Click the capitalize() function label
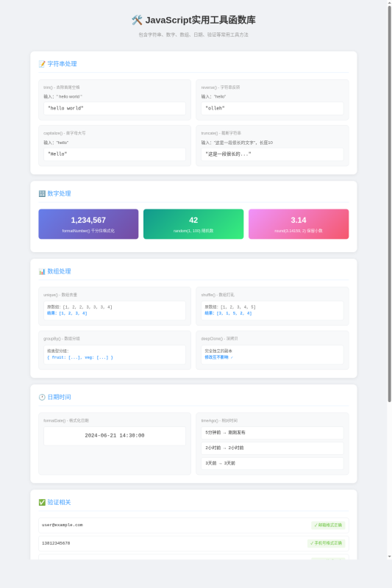The width and height of the screenshot is (392, 588). point(65,134)
